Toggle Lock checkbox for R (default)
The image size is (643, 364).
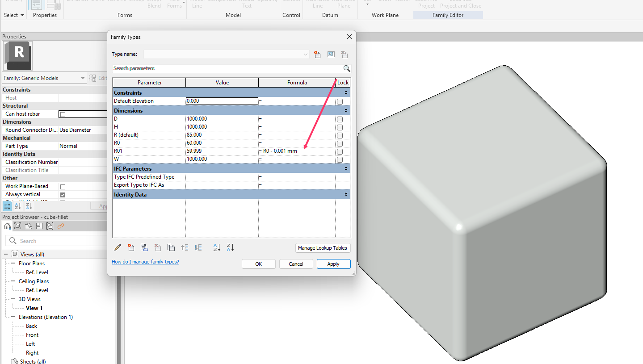tap(340, 135)
